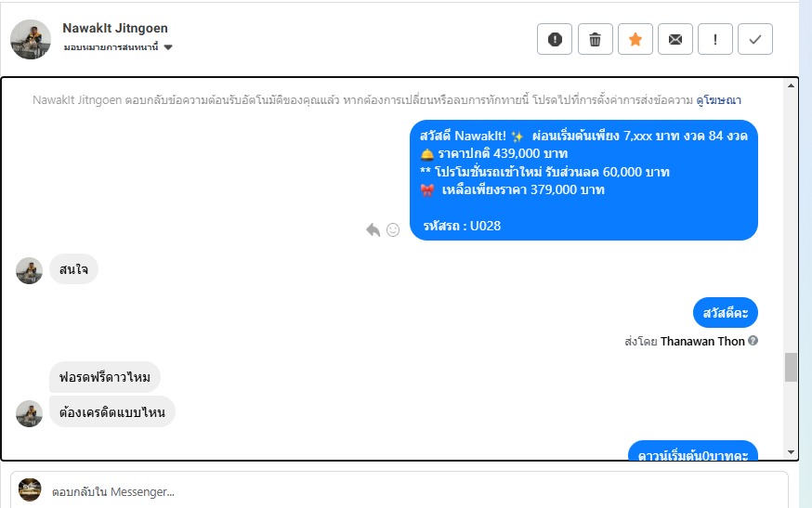Screen dimensions: 812x508
Task: Open the assign conversation dropdown arrow
Action: tap(168, 47)
